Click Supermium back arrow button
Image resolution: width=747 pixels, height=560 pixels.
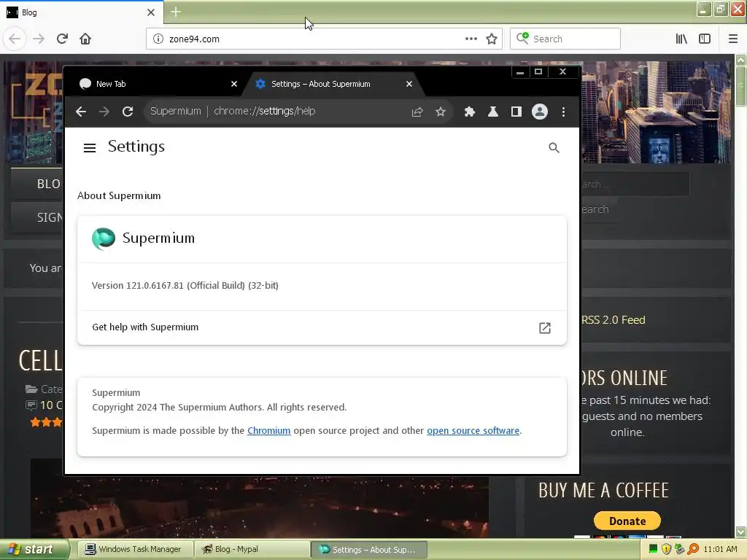click(81, 112)
